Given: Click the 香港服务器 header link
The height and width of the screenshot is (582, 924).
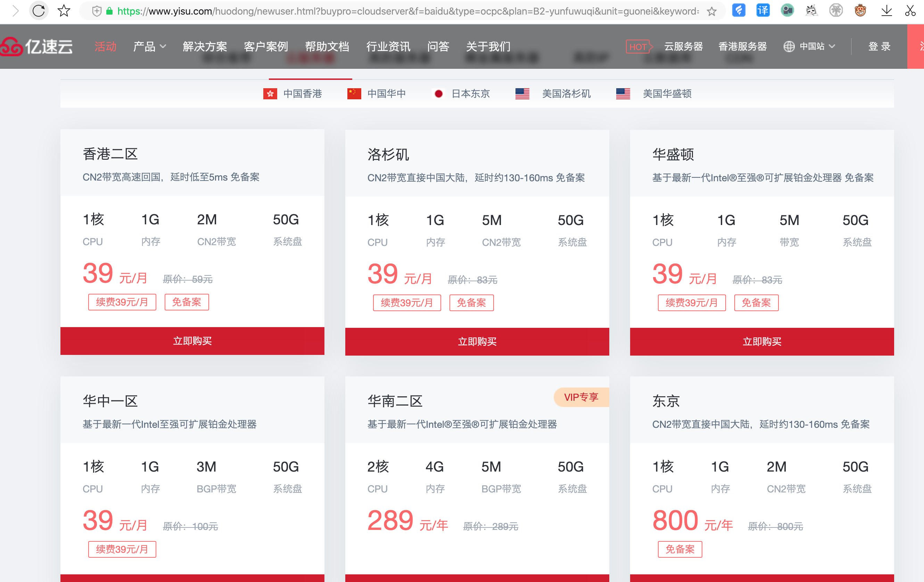Looking at the screenshot, I should pos(743,47).
